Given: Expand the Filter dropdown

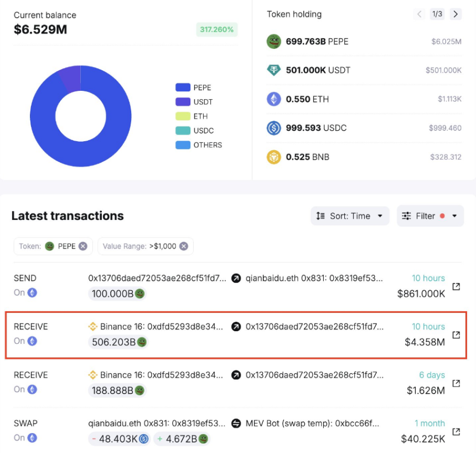Looking at the screenshot, I should (430, 216).
